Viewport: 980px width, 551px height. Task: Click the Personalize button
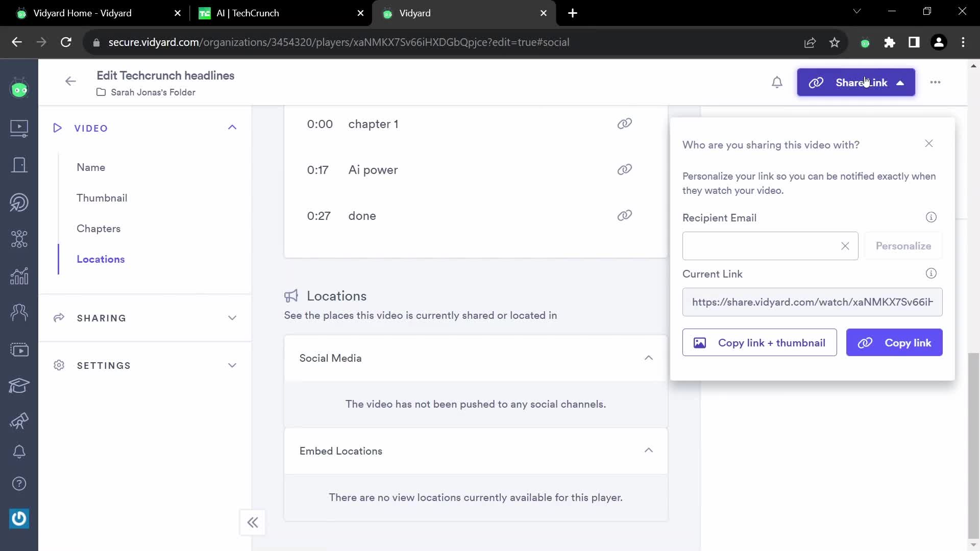(x=903, y=246)
